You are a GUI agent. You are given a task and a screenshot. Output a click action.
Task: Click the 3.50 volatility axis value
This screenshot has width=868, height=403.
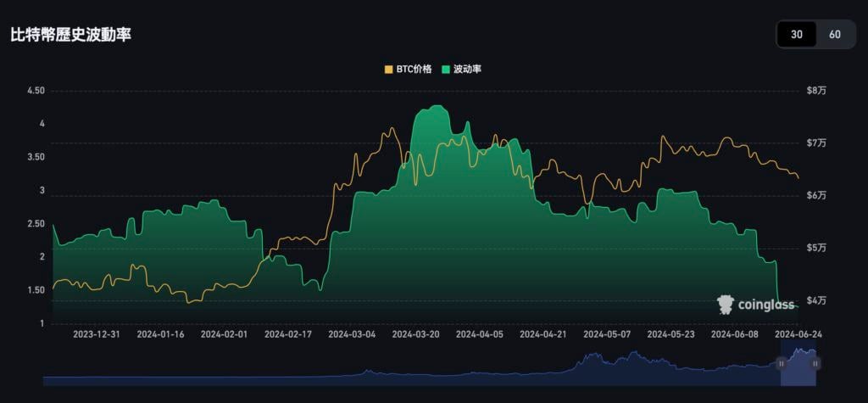pos(36,158)
